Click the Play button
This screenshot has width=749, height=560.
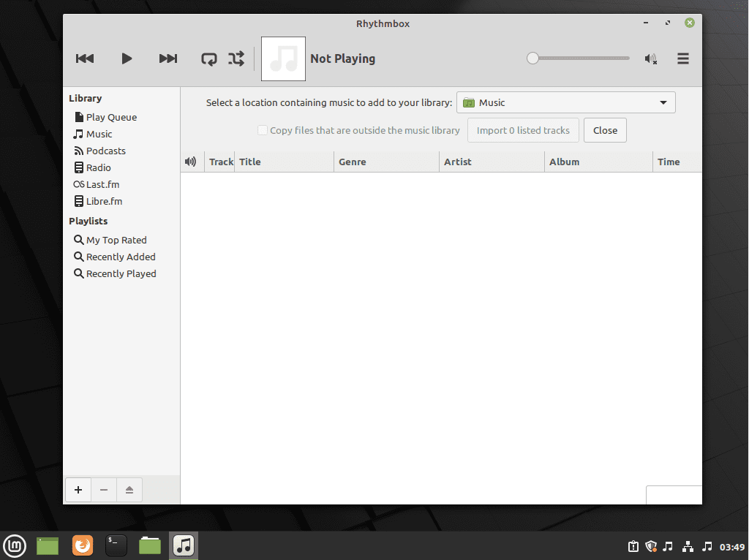(x=126, y=58)
